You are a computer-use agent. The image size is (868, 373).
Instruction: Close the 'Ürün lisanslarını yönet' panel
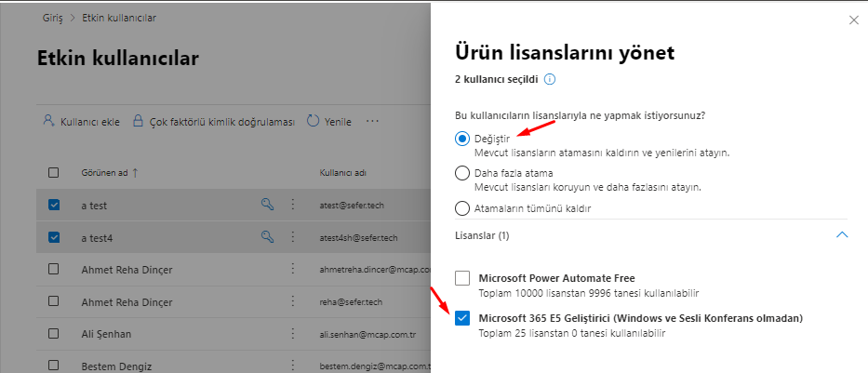click(x=854, y=20)
